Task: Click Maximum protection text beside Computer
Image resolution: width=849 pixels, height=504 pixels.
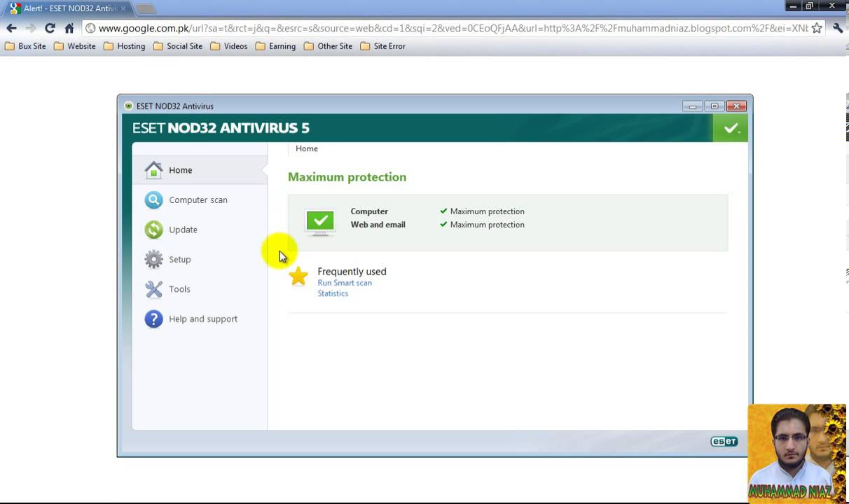Action: click(x=487, y=211)
